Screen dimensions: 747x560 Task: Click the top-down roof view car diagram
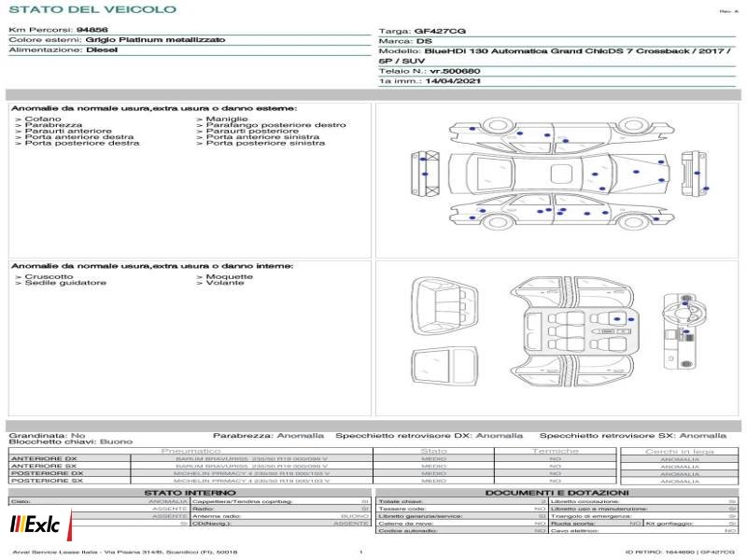coord(558,174)
